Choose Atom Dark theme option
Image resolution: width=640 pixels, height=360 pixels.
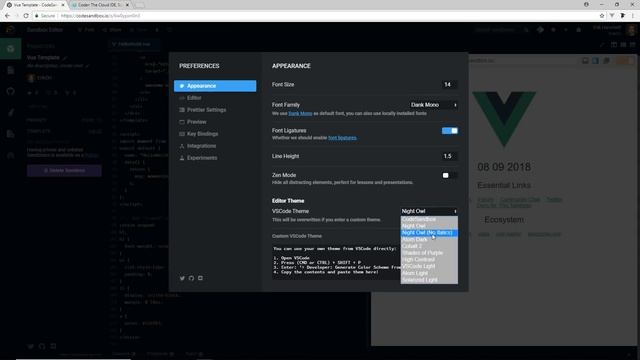click(429, 239)
